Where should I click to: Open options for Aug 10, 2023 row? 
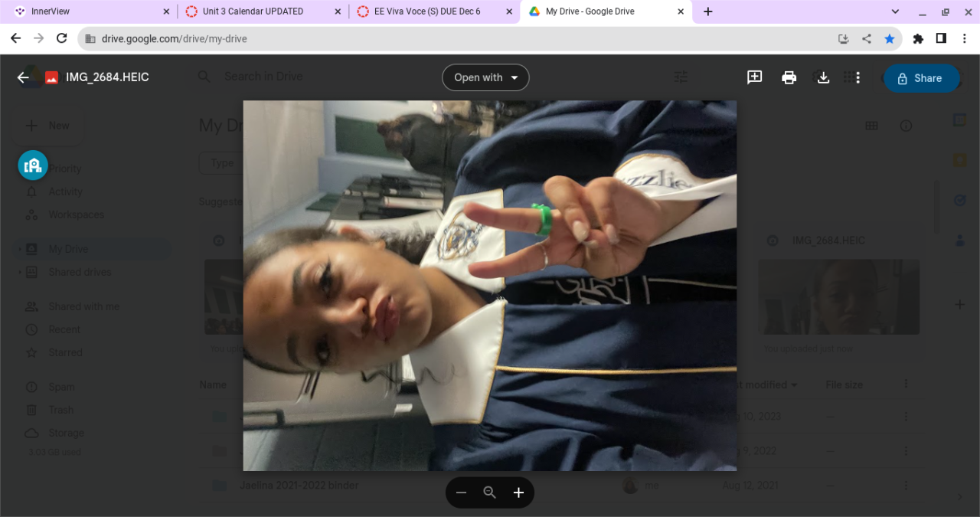click(906, 417)
